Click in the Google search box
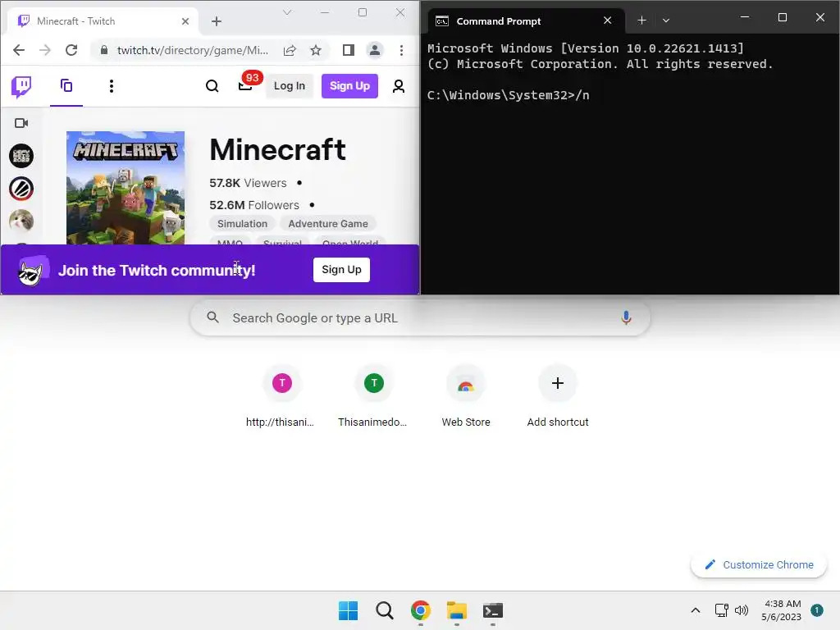The height and width of the screenshot is (630, 840). tap(421, 318)
